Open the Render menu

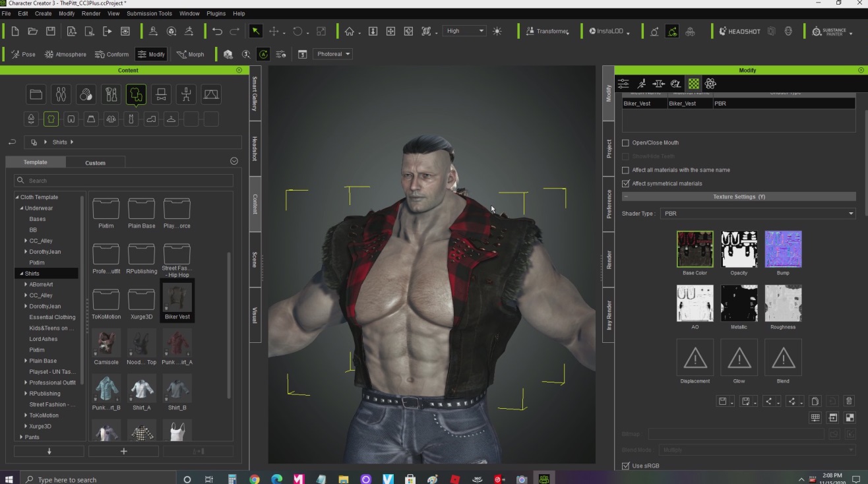91,13
